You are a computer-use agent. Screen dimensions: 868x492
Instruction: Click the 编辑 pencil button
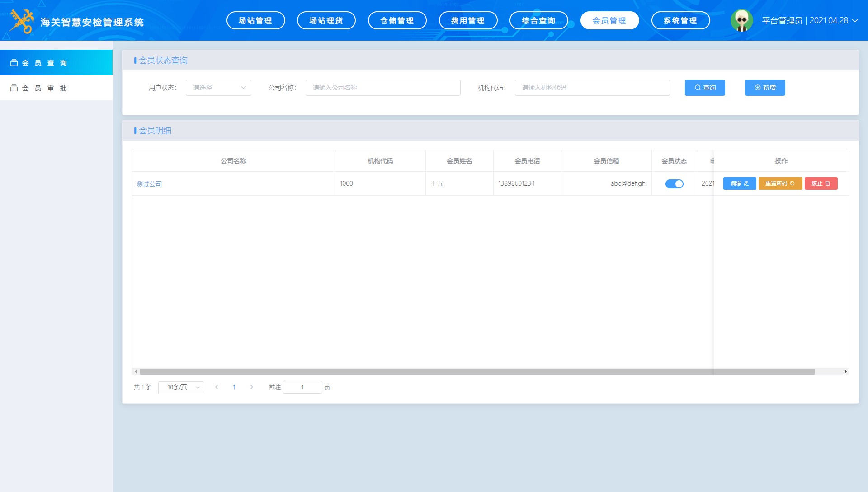[x=739, y=183]
